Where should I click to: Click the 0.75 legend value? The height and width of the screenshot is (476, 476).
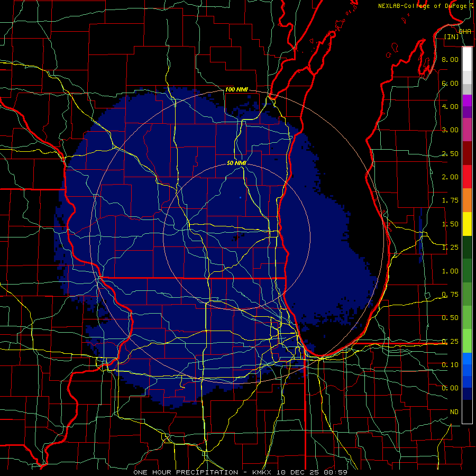pos(450,295)
